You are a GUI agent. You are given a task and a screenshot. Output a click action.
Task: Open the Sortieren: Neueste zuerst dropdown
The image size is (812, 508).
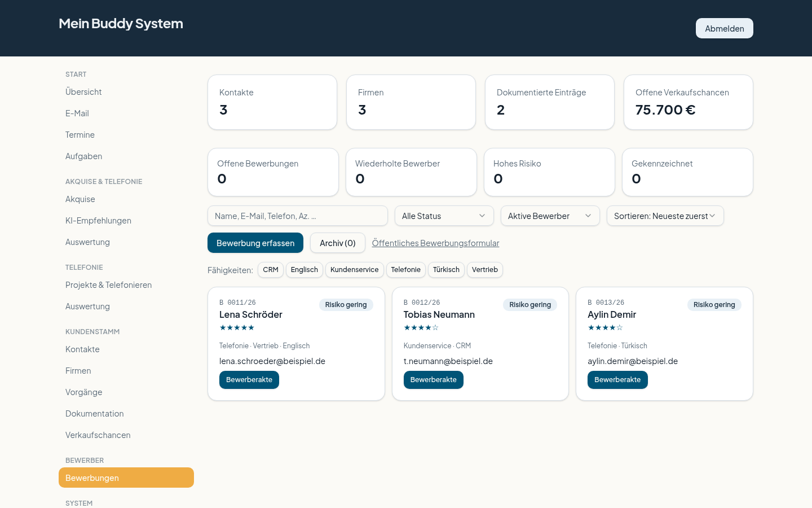[x=665, y=216]
